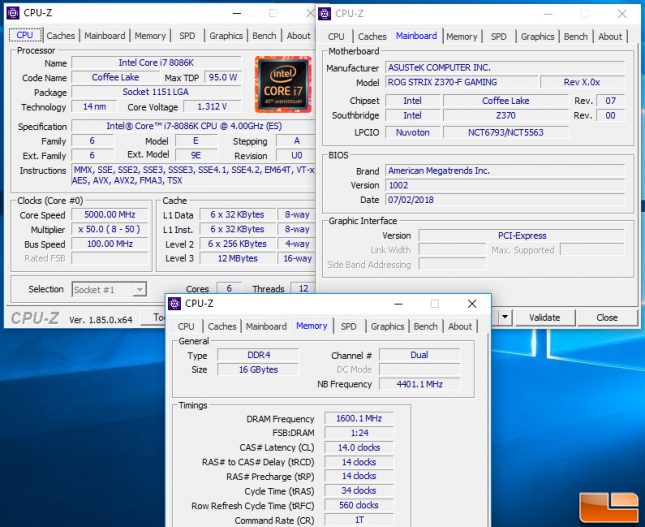The height and width of the screenshot is (527, 645).
Task: Close the Mainboard CPU-Z window via X
Action: click(x=622, y=14)
